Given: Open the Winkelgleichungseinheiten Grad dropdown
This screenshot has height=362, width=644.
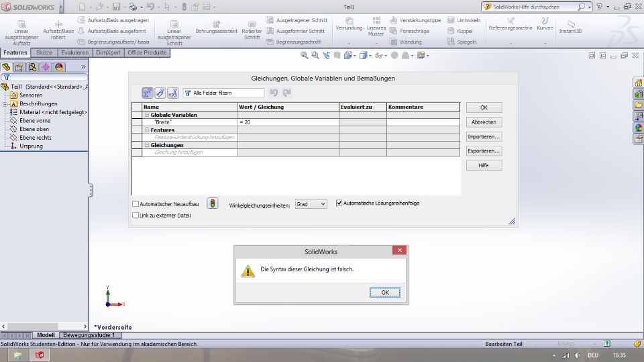Looking at the screenshot, I should point(311,204).
